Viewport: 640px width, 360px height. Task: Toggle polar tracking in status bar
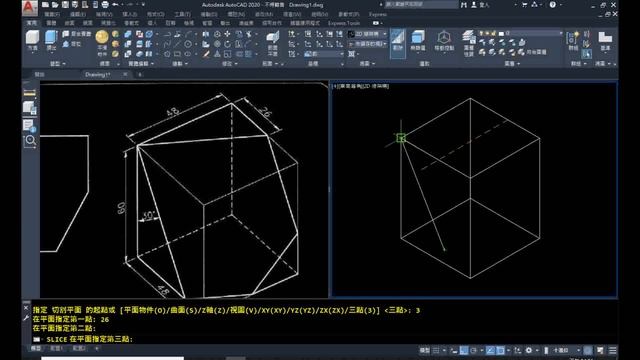(x=473, y=350)
